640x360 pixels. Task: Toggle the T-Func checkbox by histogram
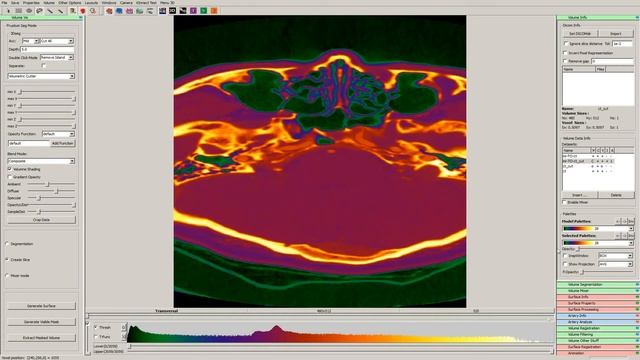(x=96, y=337)
